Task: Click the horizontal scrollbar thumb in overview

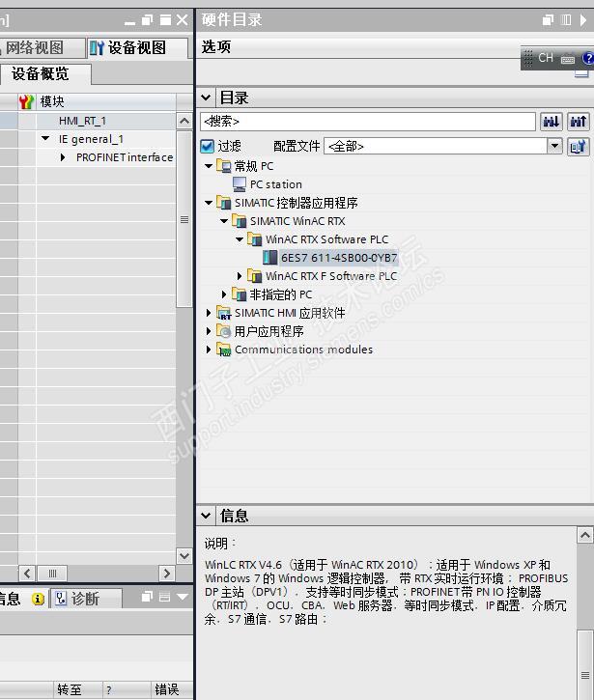Action: [x=52, y=574]
